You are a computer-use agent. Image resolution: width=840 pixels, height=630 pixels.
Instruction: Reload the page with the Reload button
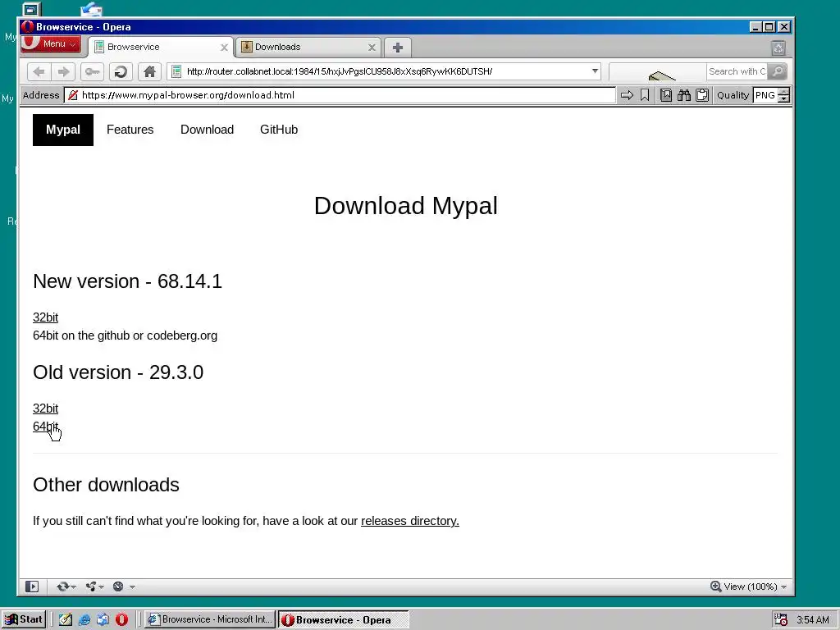tap(121, 71)
